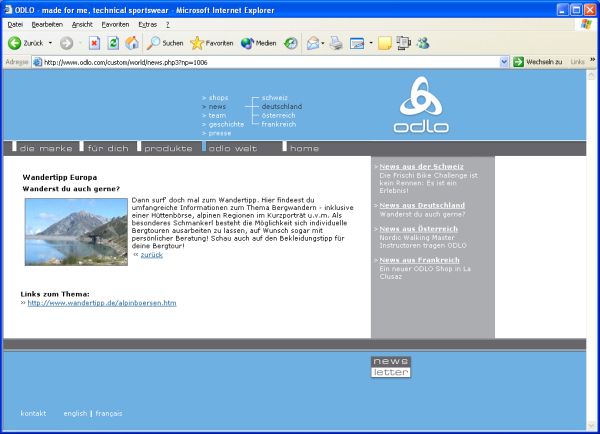Expand the Zurück history dropdown arrow
This screenshot has height=434, width=600.
pyautogui.click(x=50, y=43)
